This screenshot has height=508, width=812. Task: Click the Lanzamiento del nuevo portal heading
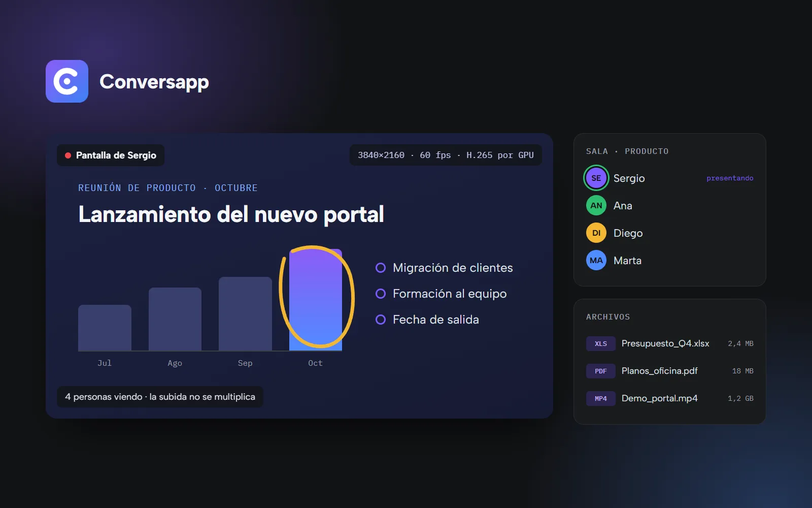(231, 214)
